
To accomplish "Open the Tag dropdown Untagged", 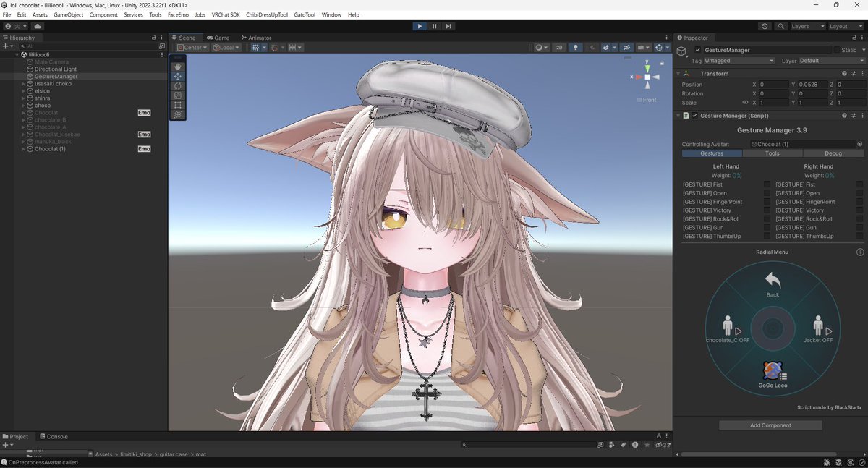I will tap(740, 61).
